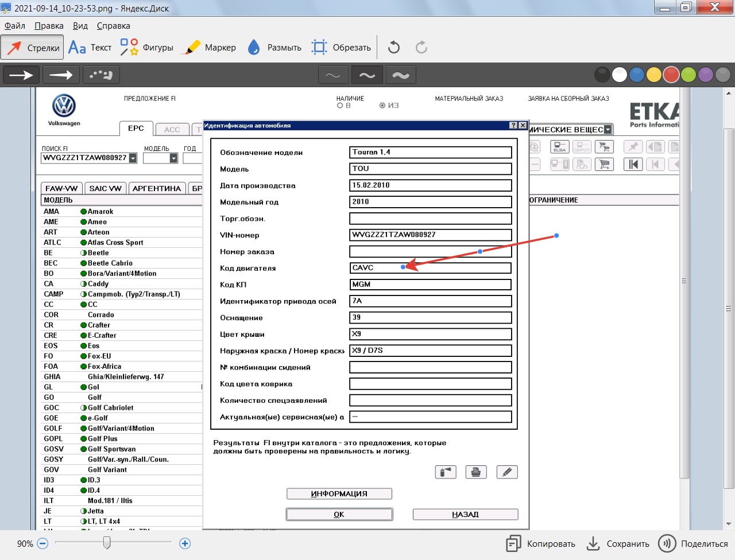735x560 pixels.
Task: Undo the last edit
Action: click(x=394, y=47)
